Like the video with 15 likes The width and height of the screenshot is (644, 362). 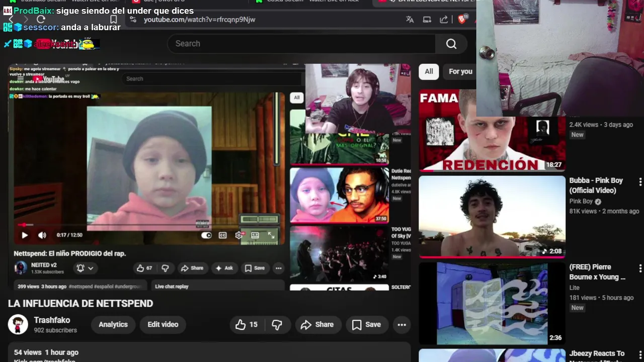click(247, 325)
